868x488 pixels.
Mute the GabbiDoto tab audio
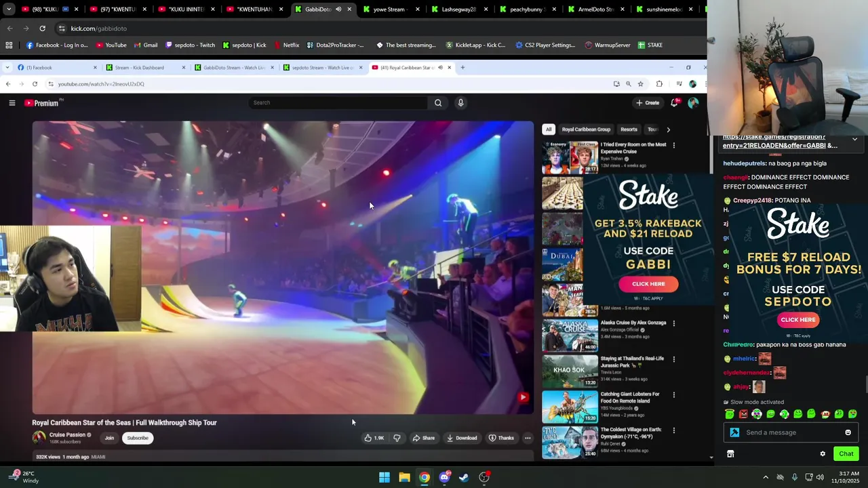338,9
